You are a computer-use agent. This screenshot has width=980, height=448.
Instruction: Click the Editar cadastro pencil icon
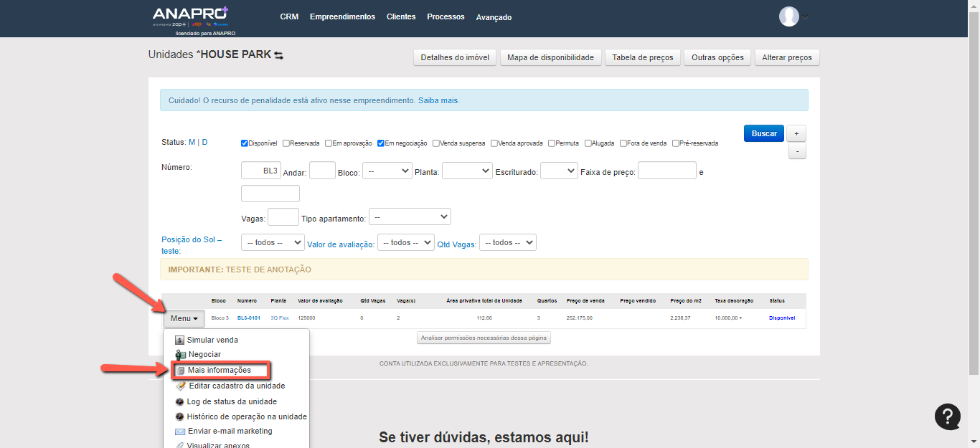pyautogui.click(x=181, y=386)
